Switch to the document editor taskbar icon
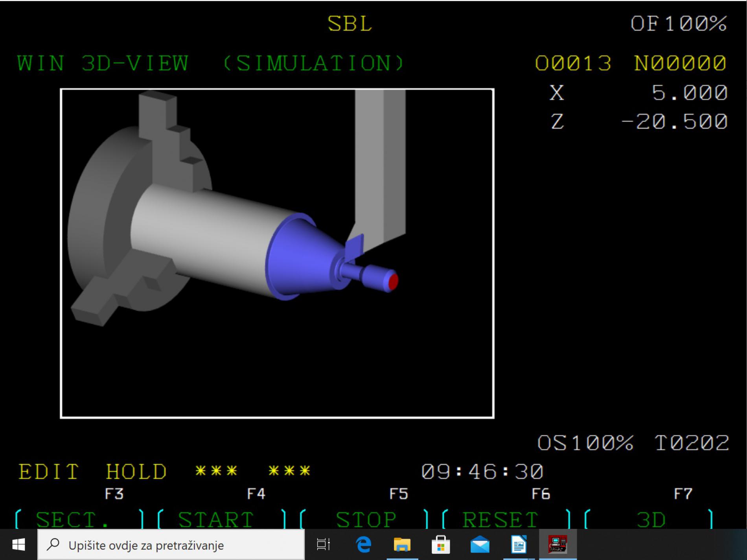The image size is (747, 560). pos(519,545)
